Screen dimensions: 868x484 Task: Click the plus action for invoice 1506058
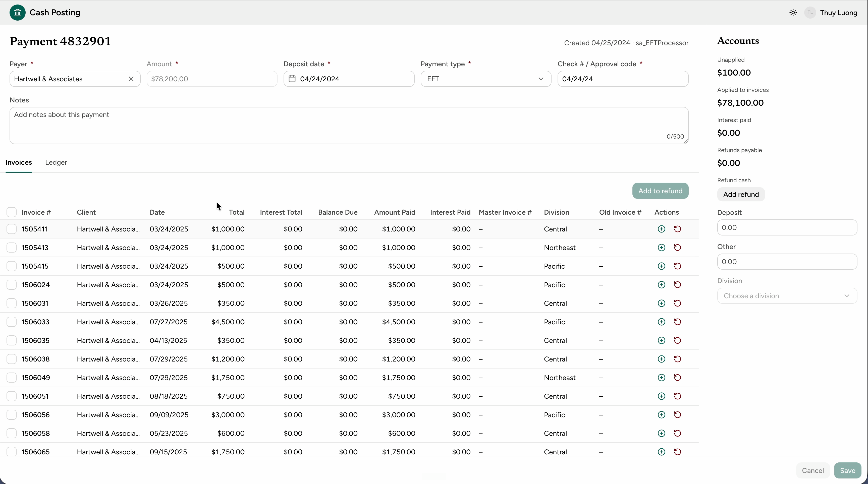click(x=662, y=433)
